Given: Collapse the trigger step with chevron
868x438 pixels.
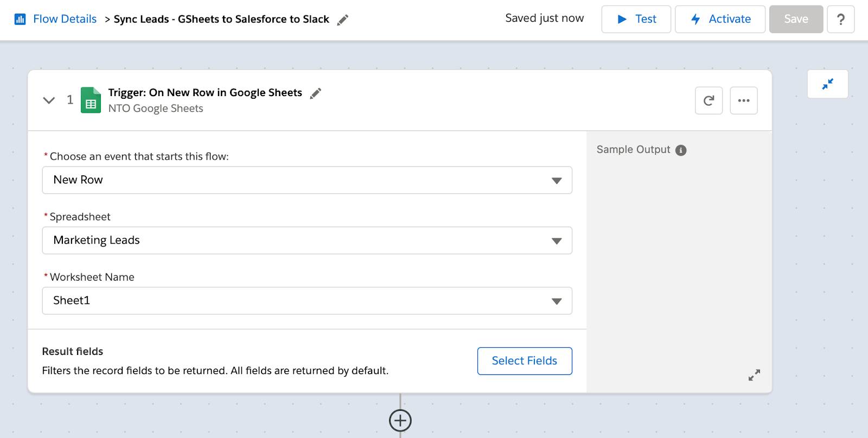Looking at the screenshot, I should click(49, 100).
